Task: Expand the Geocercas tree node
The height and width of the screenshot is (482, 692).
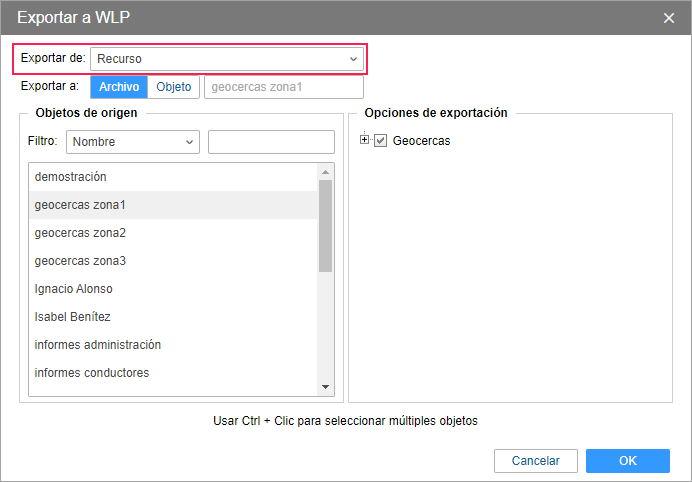Action: pyautogui.click(x=365, y=140)
